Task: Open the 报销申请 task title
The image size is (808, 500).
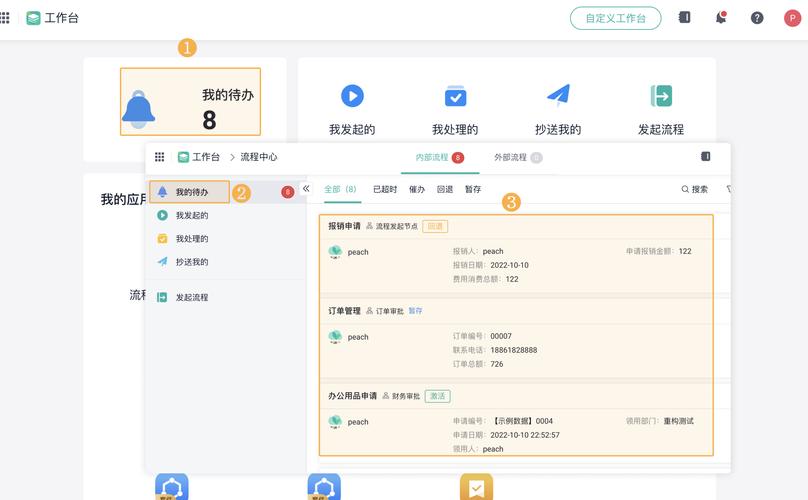Action: pyautogui.click(x=344, y=226)
